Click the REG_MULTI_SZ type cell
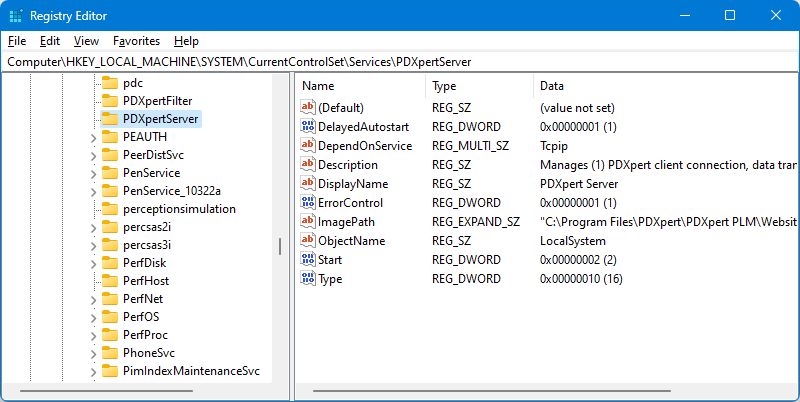The image size is (800, 402). [x=470, y=146]
